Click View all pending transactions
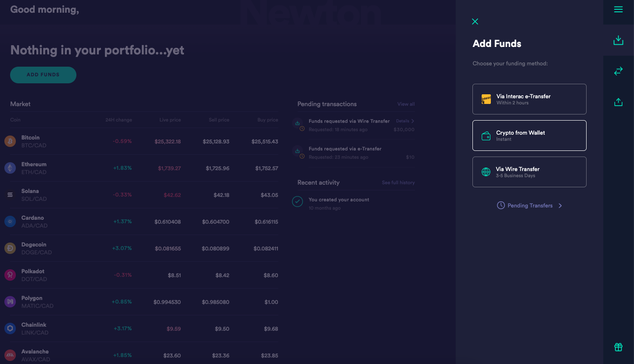634x364 pixels. tap(406, 104)
